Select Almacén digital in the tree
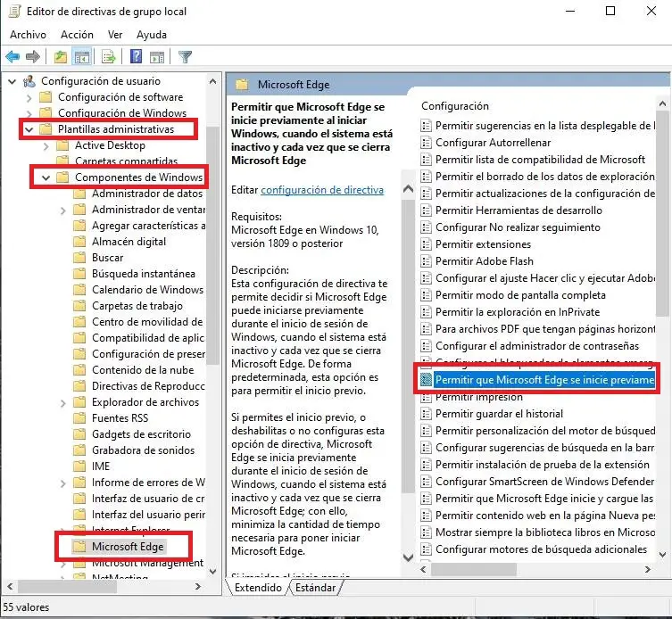672x619 pixels. pos(129,242)
